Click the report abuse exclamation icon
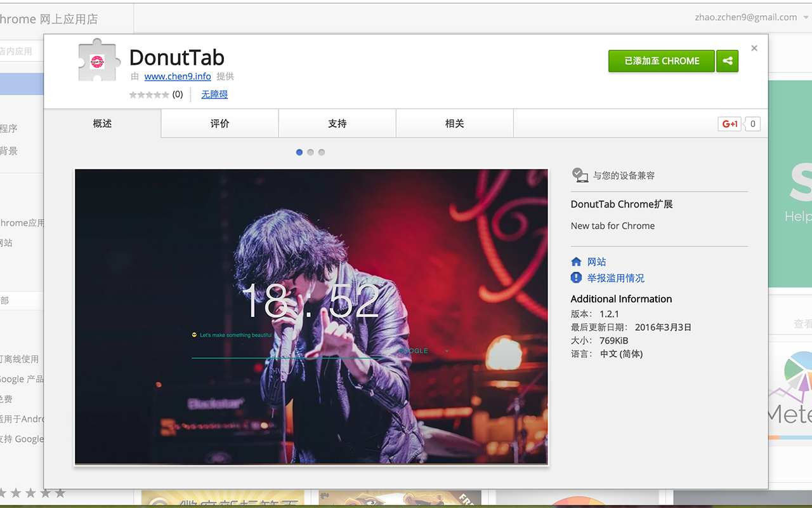This screenshot has height=508, width=812. click(576, 277)
